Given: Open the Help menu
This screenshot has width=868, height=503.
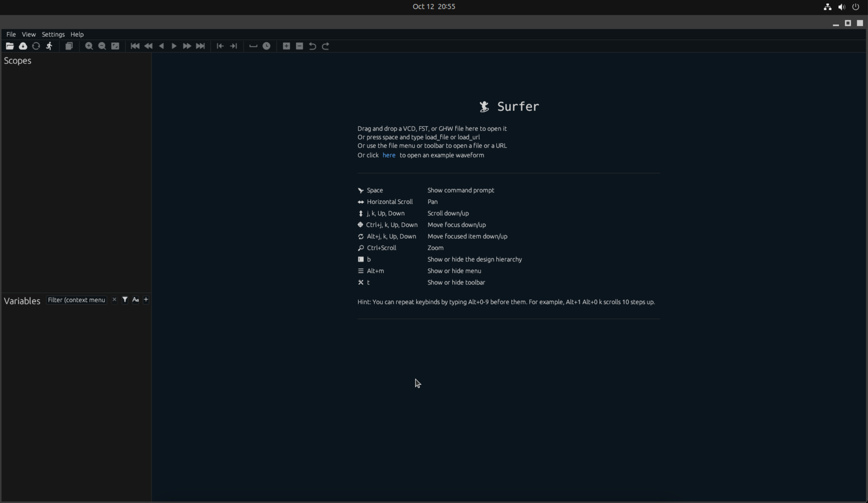Looking at the screenshot, I should (77, 34).
